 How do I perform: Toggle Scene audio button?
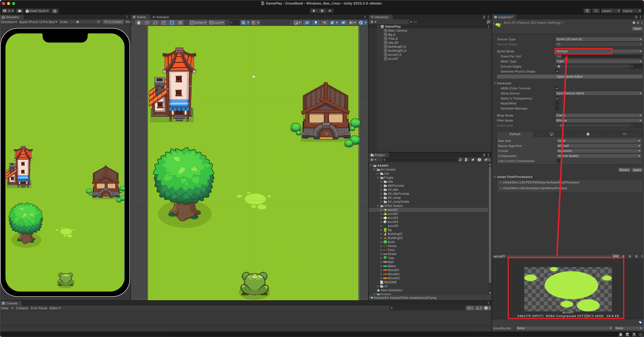(325, 23)
